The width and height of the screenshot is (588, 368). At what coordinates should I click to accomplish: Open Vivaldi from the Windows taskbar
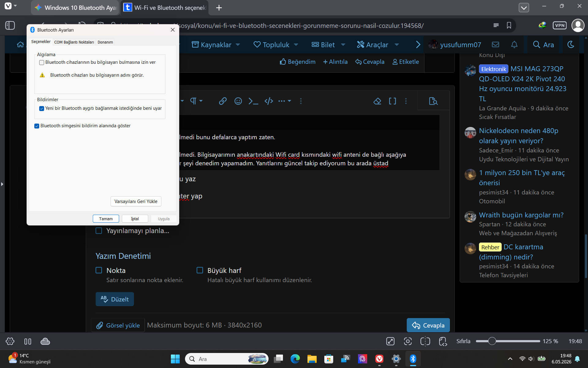click(379, 358)
